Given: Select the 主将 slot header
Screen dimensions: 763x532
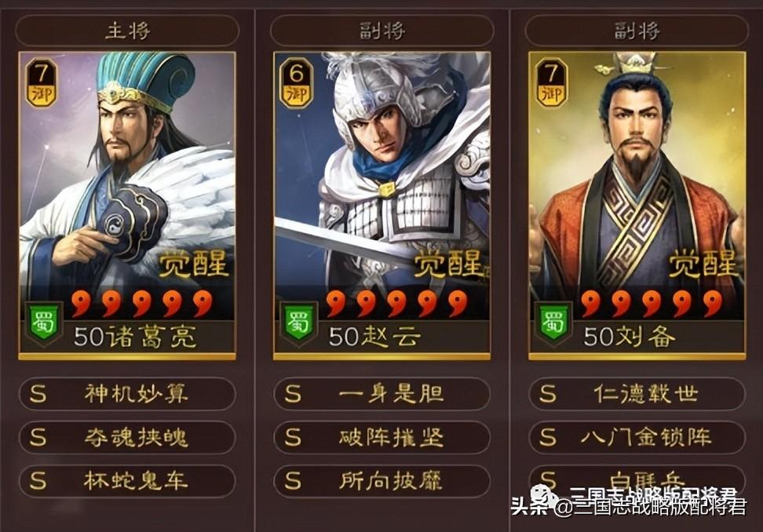Looking at the screenshot, I should click(127, 31).
